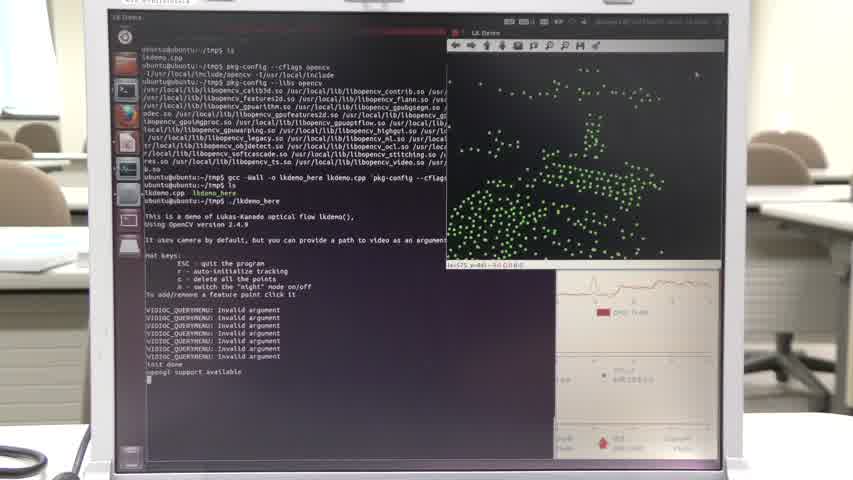Save the current LK Demo image
Screen dimensions: 853x480
click(x=581, y=45)
